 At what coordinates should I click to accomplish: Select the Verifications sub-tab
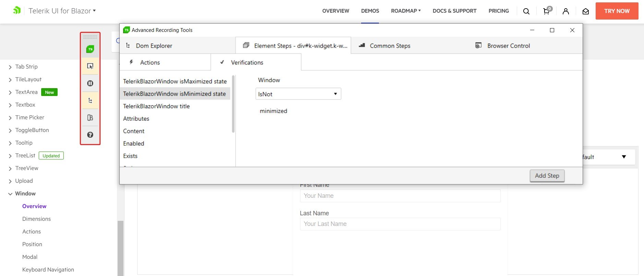pos(256,62)
